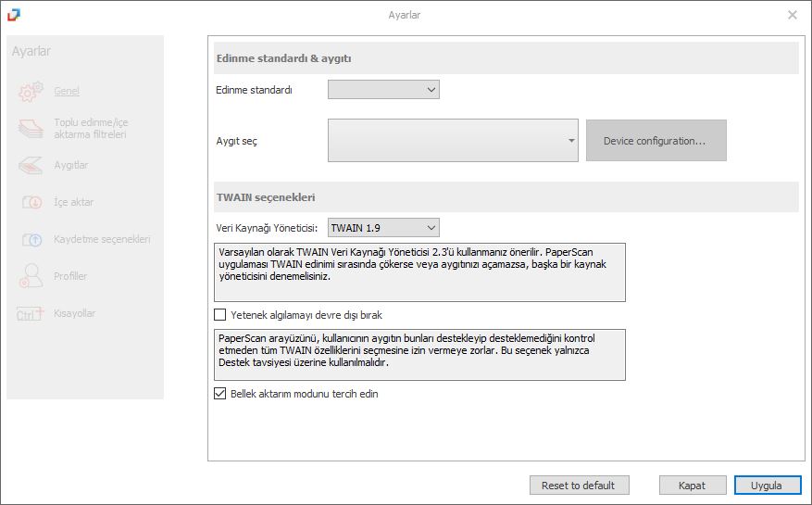This screenshot has height=505, width=812.
Task: Close the Ayarlar dialog window
Action: tap(793, 15)
